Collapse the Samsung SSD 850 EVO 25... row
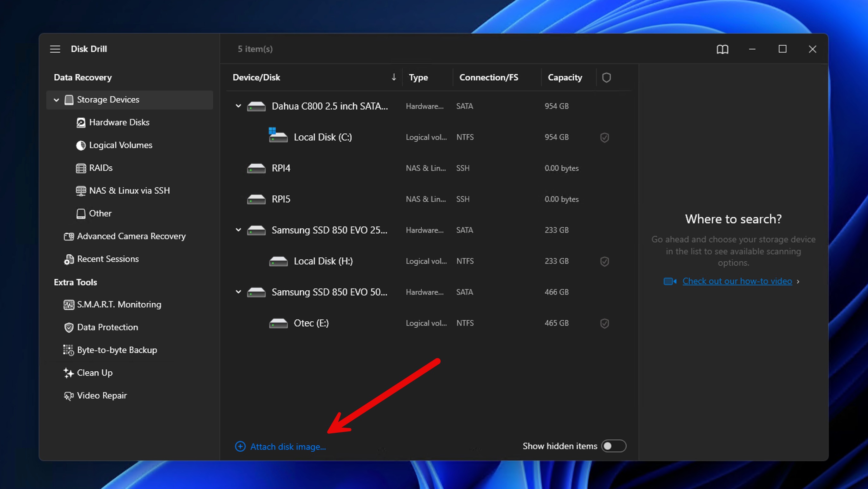 coord(238,230)
